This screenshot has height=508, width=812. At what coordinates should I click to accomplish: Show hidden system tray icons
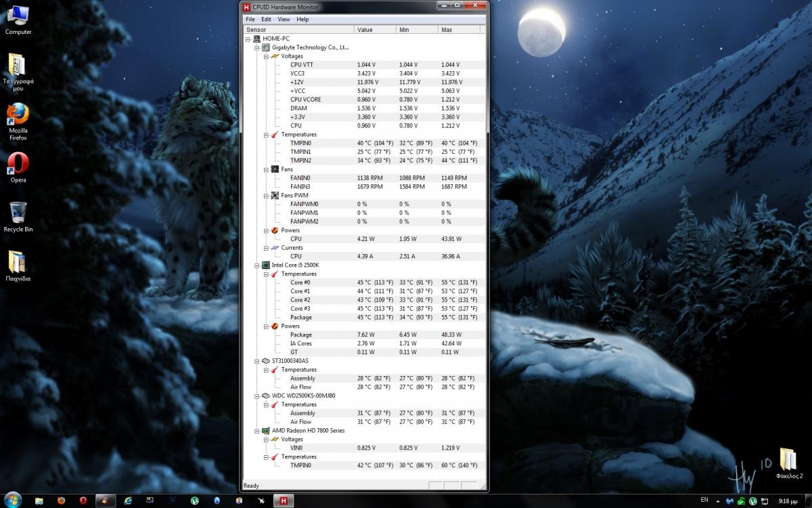coord(718,501)
